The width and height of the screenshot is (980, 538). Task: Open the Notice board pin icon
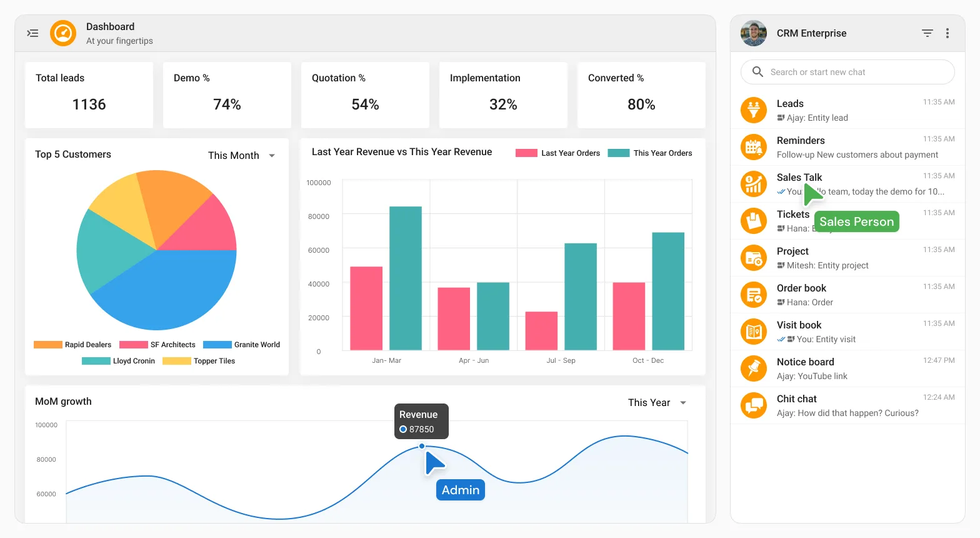(754, 368)
